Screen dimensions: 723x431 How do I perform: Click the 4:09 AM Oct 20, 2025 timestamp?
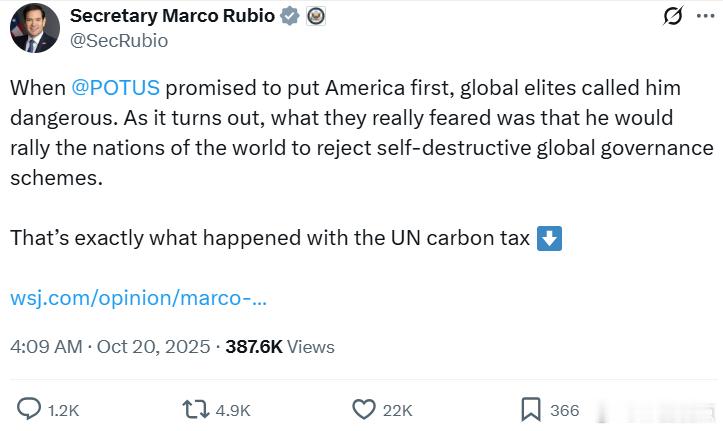pos(110,347)
